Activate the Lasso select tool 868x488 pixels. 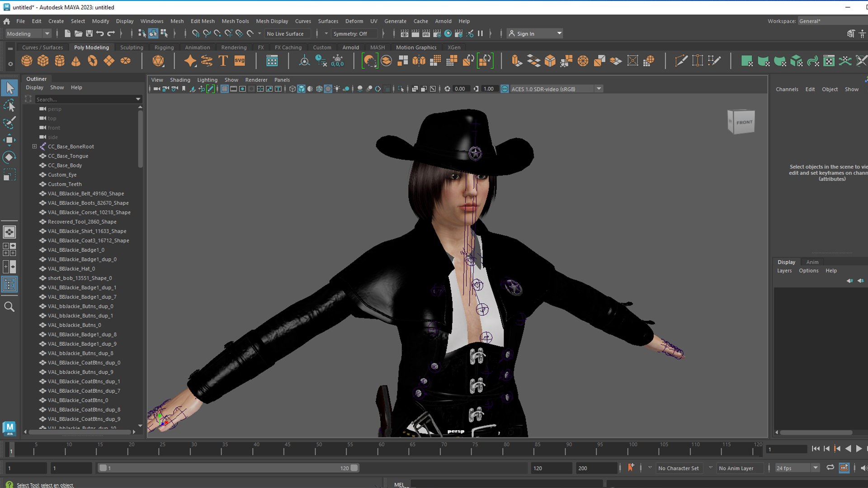point(9,105)
